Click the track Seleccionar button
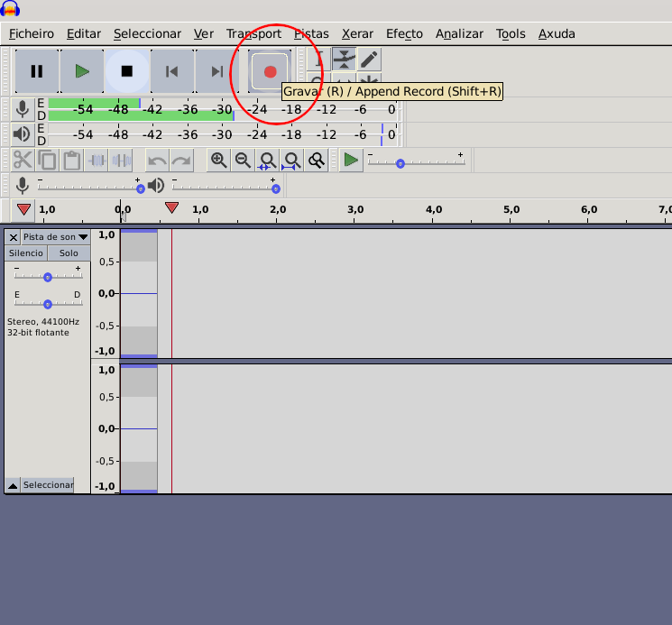 [48, 485]
